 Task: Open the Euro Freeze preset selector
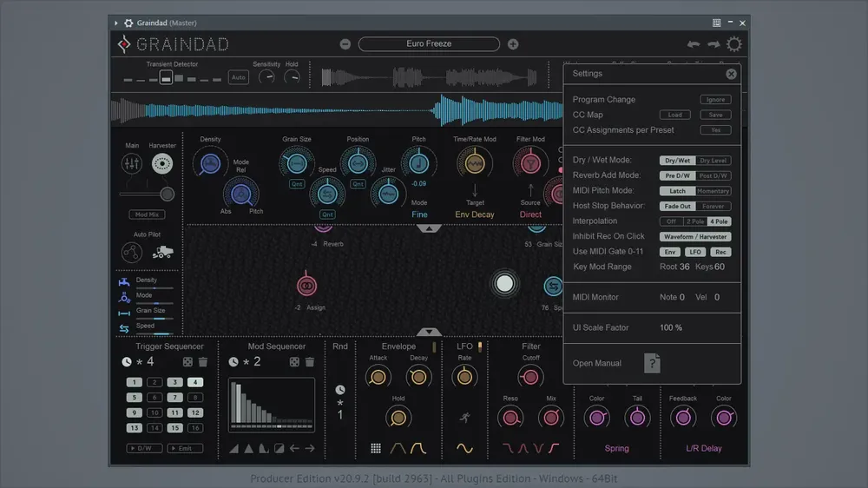tap(429, 43)
